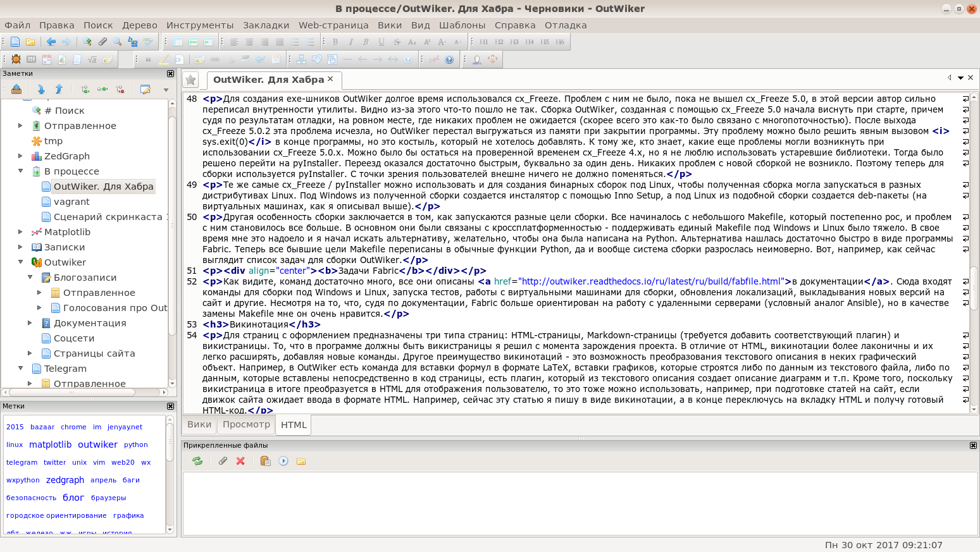Viewport: 980px width, 552px height.
Task: Collapse the Telegram tree node
Action: pyautogui.click(x=20, y=369)
